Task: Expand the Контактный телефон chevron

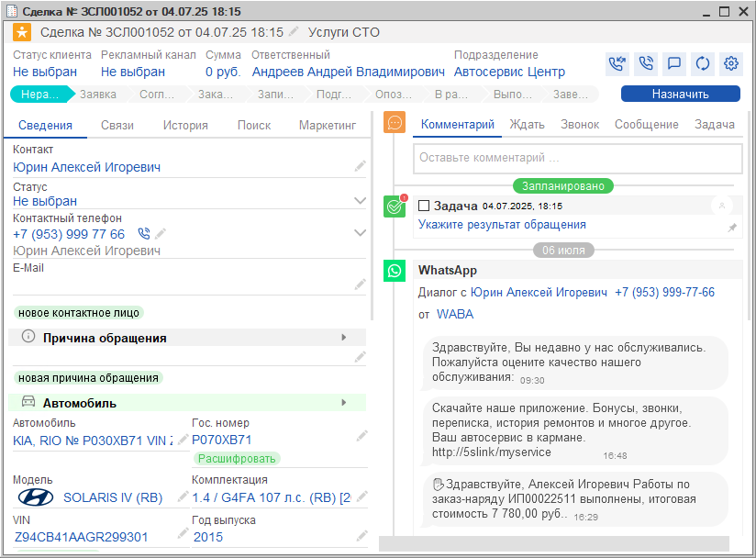Action: (361, 230)
